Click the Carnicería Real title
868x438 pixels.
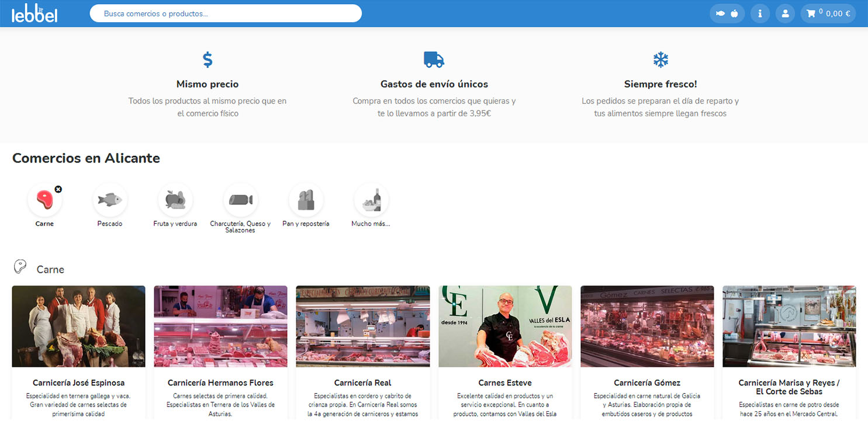[x=363, y=383]
